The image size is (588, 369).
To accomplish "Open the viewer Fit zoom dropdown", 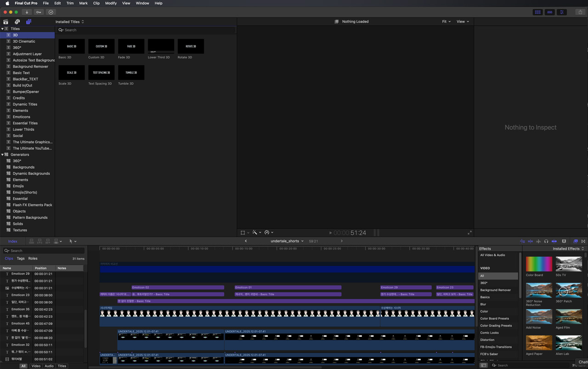I will click(446, 22).
